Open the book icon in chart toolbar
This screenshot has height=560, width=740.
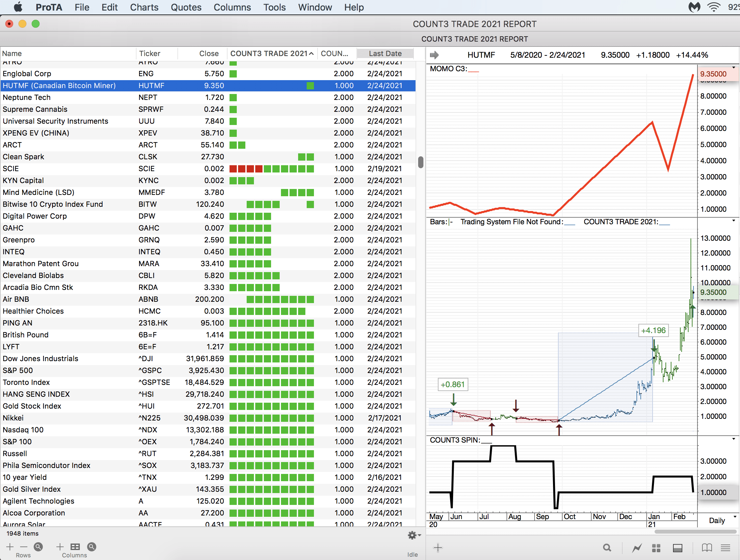(707, 547)
